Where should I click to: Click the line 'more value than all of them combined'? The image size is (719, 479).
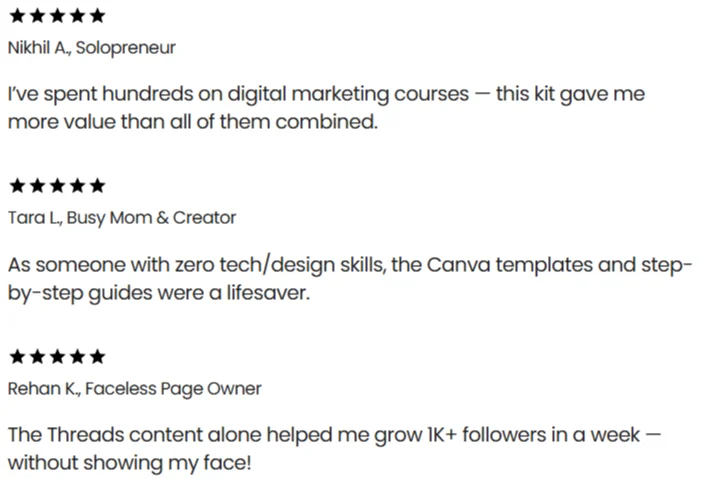[193, 122]
